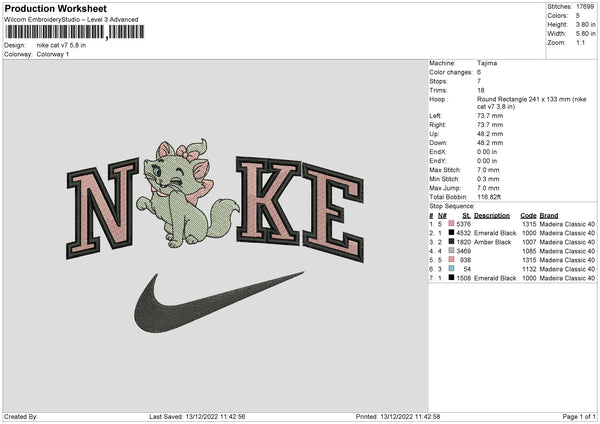Click the letter N in the design
Viewport: 600px width, 424px height.
tap(102, 209)
